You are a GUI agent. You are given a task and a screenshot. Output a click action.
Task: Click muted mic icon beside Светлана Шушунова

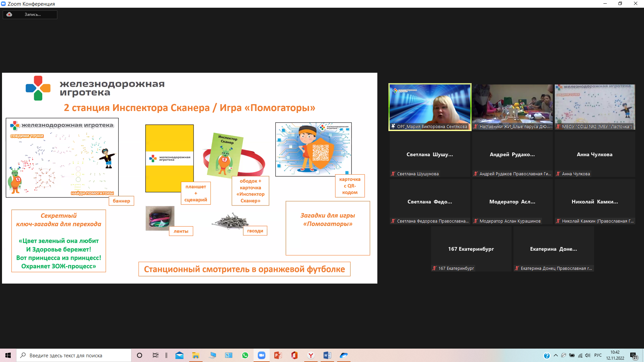(x=393, y=174)
